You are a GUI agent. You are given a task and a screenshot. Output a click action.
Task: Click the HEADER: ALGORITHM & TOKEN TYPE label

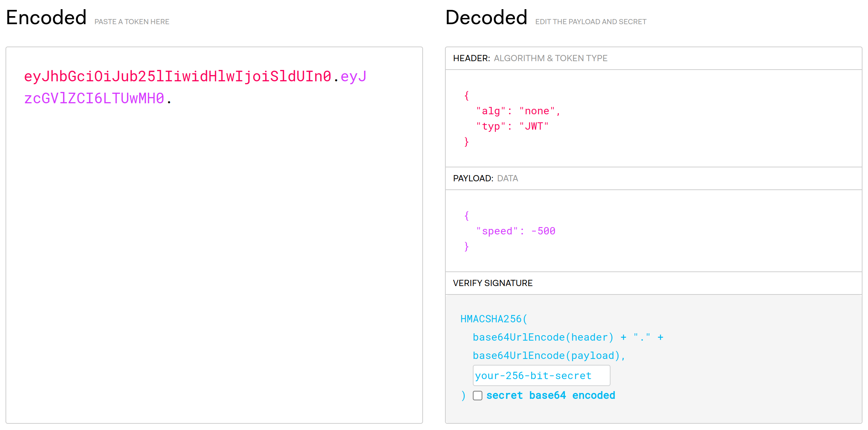coord(530,58)
